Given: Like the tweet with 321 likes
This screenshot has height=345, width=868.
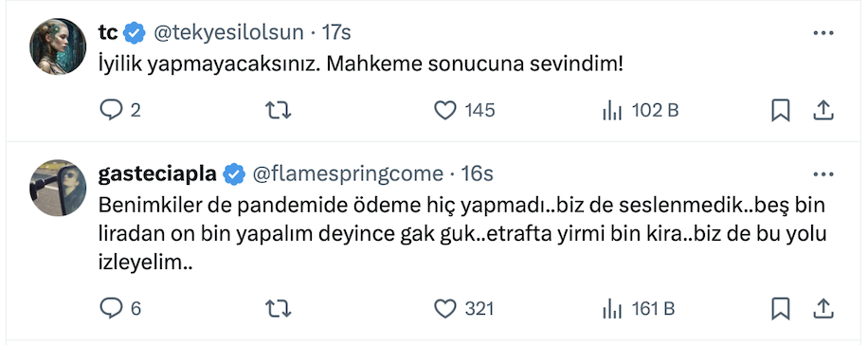Looking at the screenshot, I should coord(464,308).
